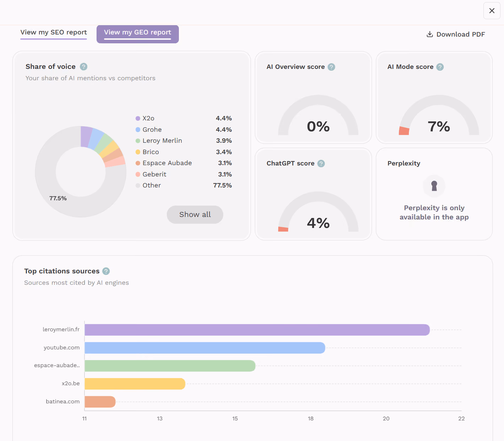This screenshot has width=504, height=441.
Task: Click the Share of voice heading
Action: coord(50,66)
